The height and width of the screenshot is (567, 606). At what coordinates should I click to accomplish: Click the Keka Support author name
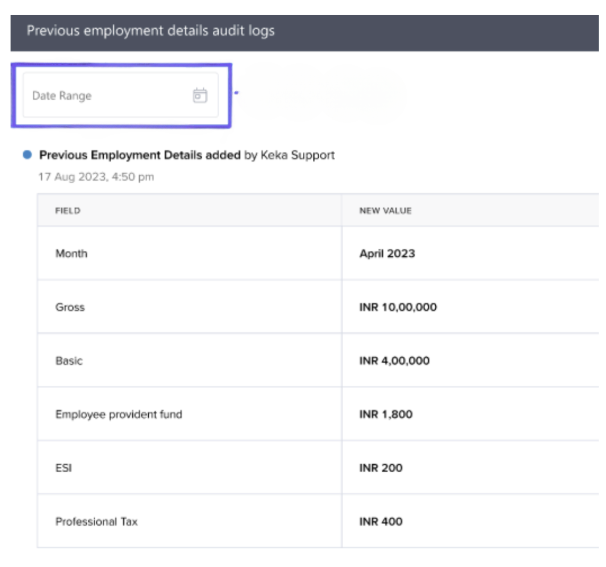(297, 155)
